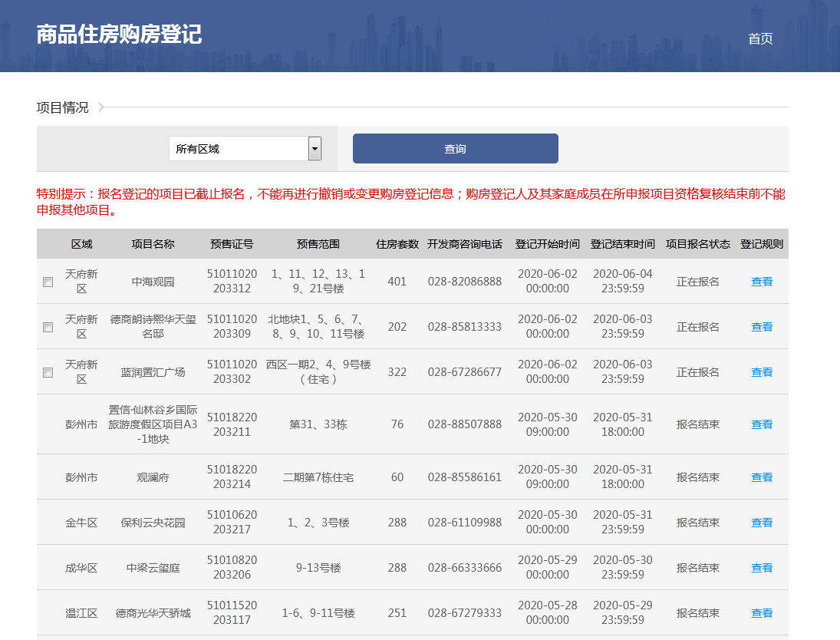Screen dimensions: 840x640
Task: Click the dropdown arrow on the region selector
Action: click(314, 147)
